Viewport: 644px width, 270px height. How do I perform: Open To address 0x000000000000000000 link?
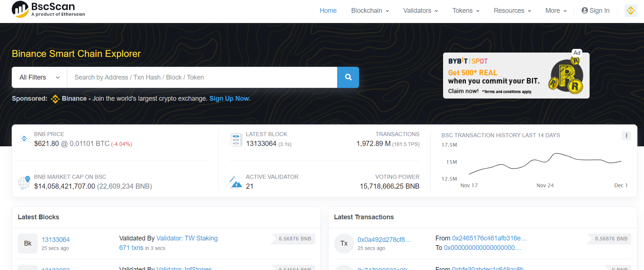point(483,248)
